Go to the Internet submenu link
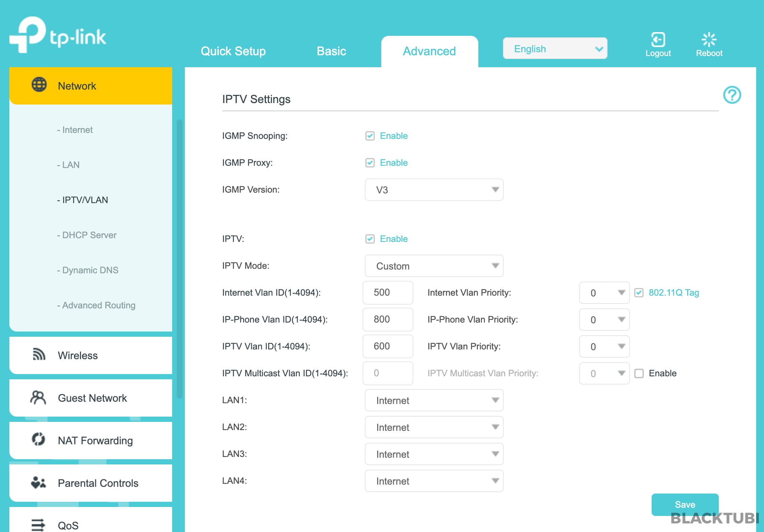Viewport: 764px width, 532px height. tap(75, 130)
